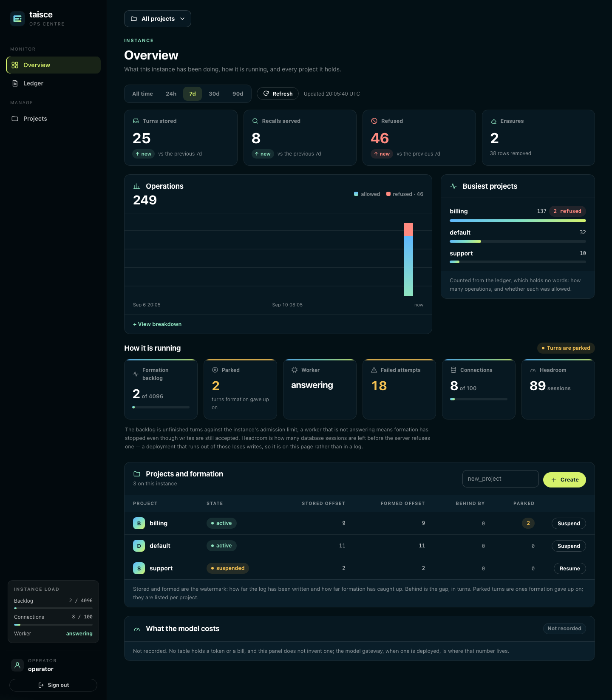Click the Headroom gauge icon
612x700 pixels.
(533, 370)
